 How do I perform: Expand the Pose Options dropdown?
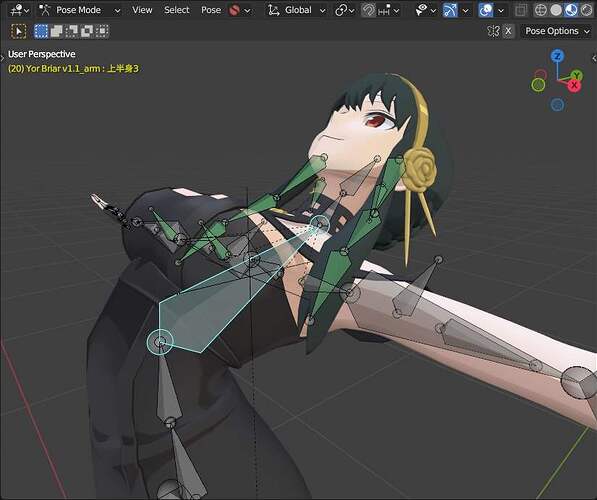tap(557, 31)
